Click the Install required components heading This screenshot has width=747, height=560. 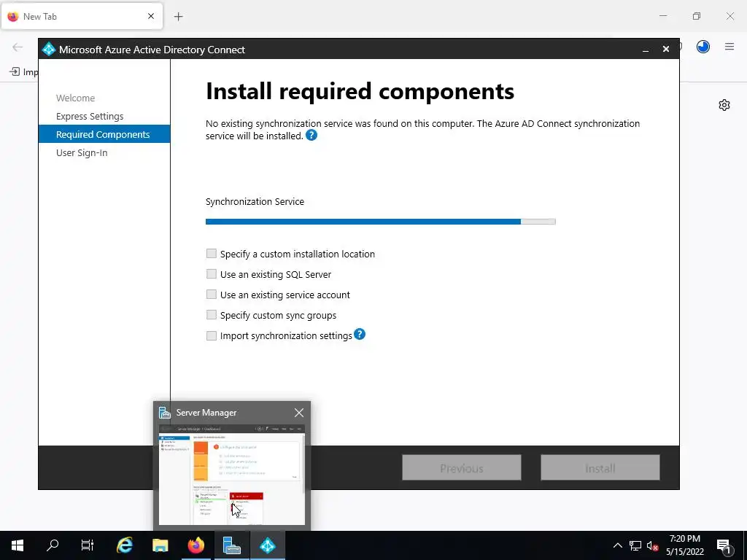click(x=360, y=91)
